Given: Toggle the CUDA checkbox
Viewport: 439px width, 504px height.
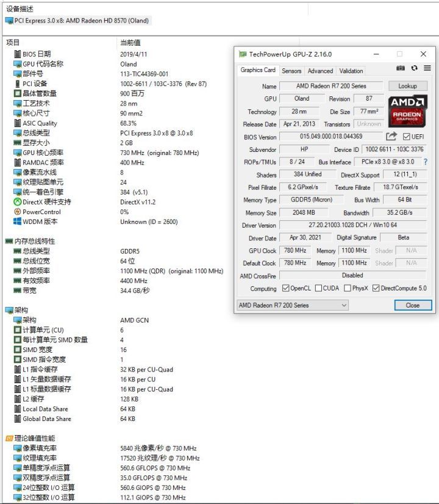Looking at the screenshot, I should (318, 288).
